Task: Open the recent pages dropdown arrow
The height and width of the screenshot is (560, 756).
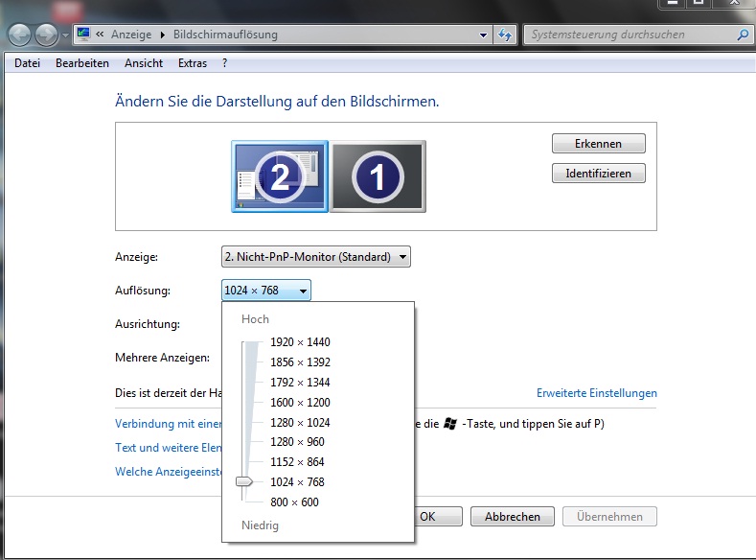Action: [65, 35]
